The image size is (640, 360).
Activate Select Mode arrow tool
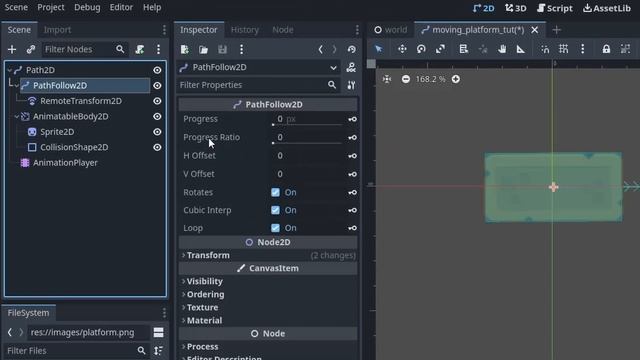pyautogui.click(x=379, y=49)
